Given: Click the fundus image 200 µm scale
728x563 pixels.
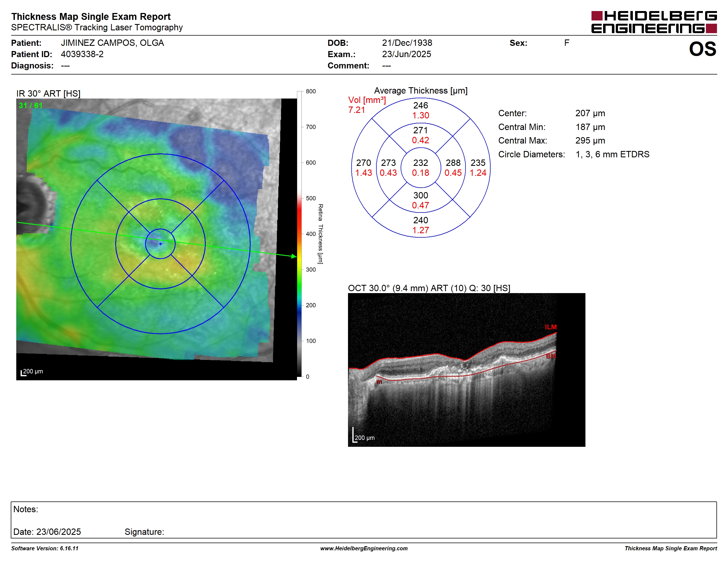Looking at the screenshot, I should (x=32, y=372).
